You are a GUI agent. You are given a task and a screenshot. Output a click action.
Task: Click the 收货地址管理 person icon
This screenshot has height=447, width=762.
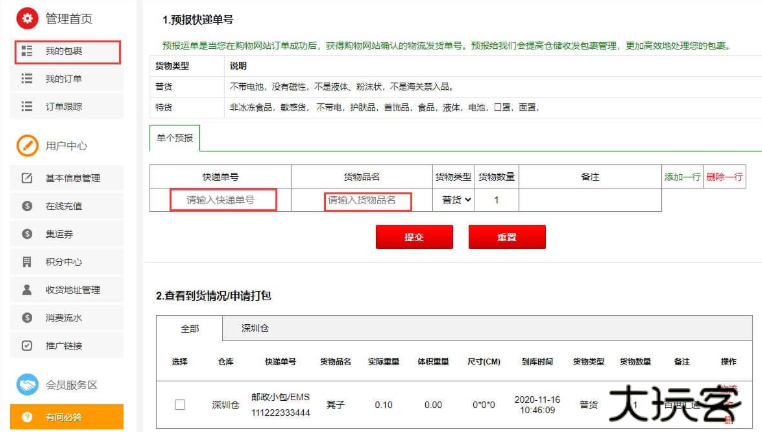tap(27, 290)
